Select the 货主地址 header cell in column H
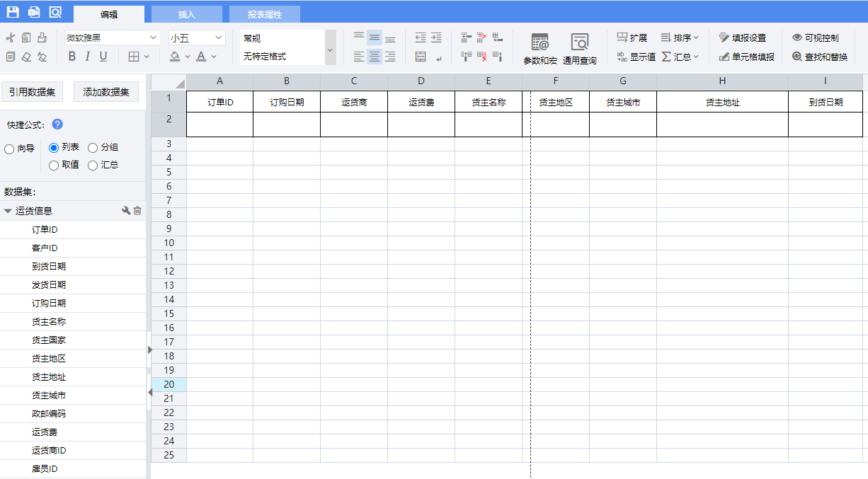868x479 pixels. [x=722, y=102]
